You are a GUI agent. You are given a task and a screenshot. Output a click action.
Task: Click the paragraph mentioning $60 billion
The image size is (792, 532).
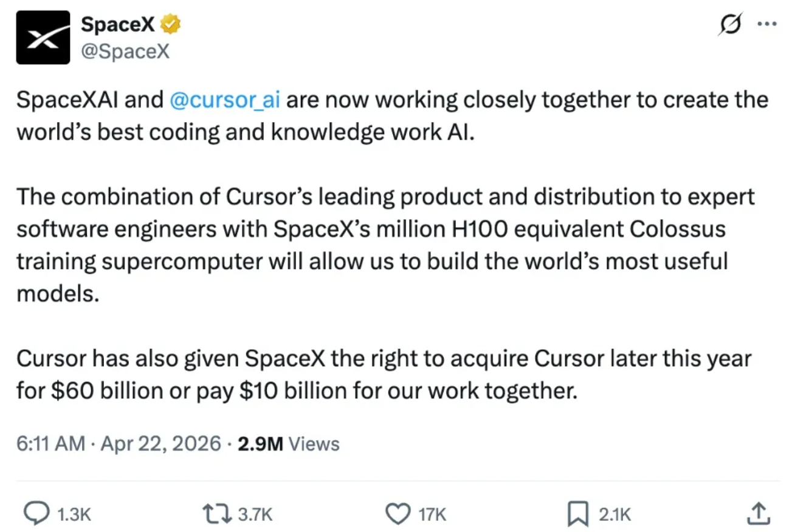pos(384,375)
